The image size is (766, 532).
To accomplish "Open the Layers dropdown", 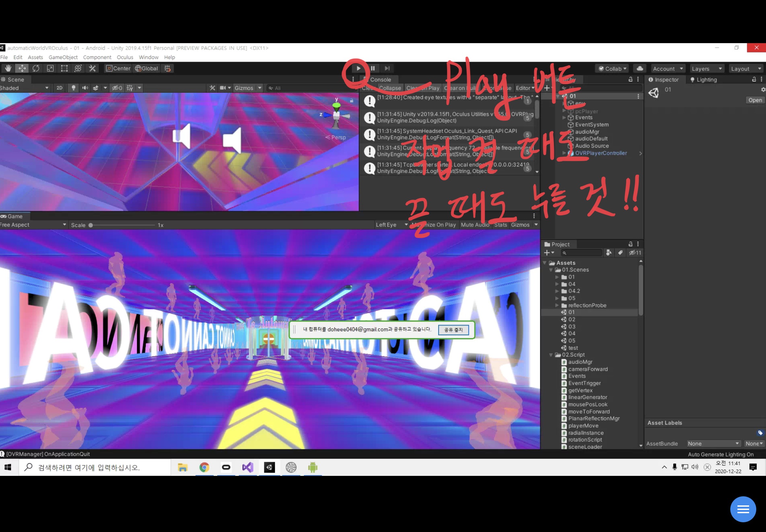I will coord(706,69).
